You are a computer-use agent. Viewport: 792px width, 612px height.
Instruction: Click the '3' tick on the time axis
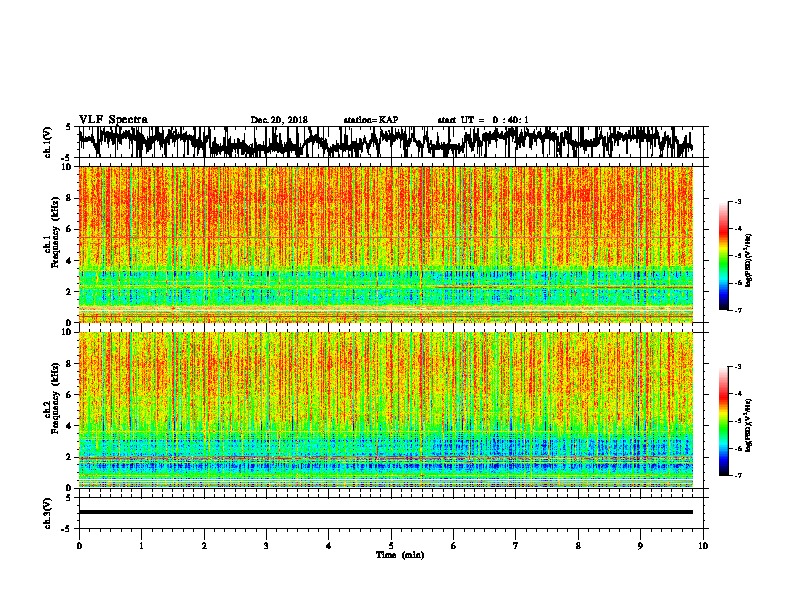click(266, 545)
